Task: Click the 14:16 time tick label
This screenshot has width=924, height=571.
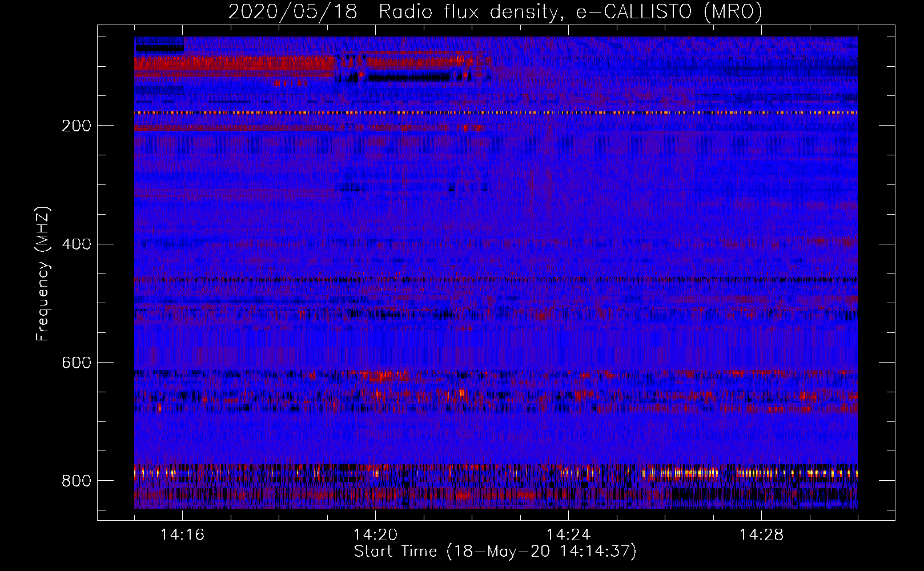Action: tap(183, 535)
